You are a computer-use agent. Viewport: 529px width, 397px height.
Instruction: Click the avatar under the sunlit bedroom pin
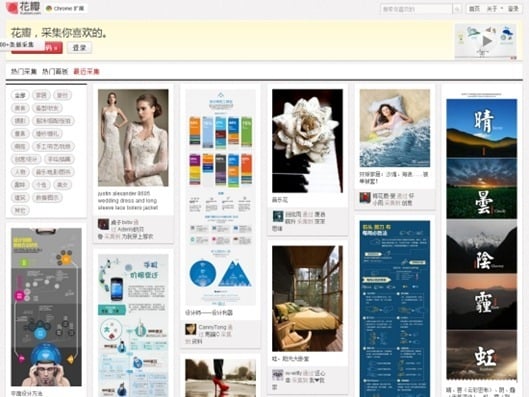coord(278,375)
